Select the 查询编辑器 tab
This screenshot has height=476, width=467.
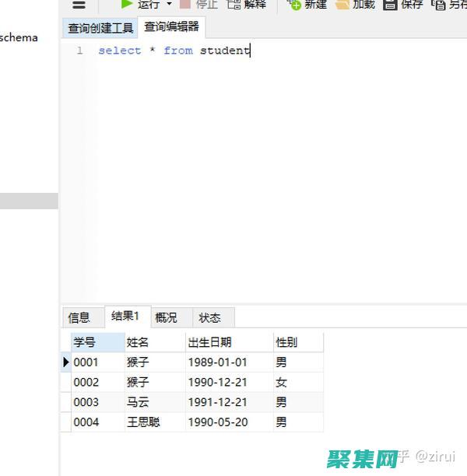coord(171,27)
